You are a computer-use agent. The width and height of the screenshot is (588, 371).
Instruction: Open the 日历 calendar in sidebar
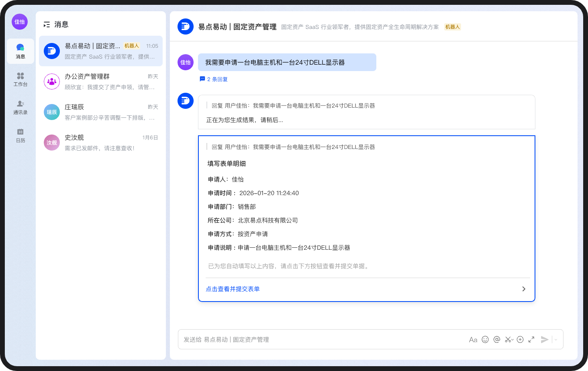coord(20,136)
